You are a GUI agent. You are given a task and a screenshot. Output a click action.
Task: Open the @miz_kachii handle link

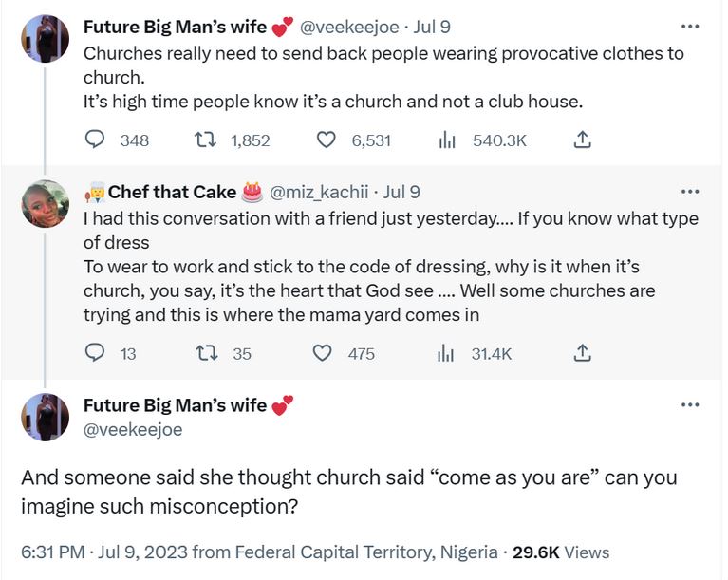pos(321,193)
